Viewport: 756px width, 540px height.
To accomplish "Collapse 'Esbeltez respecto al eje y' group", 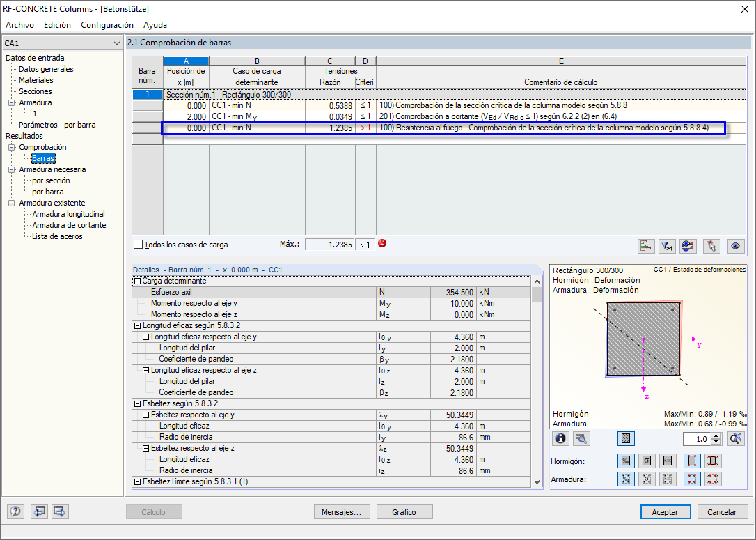I will coord(145,415).
